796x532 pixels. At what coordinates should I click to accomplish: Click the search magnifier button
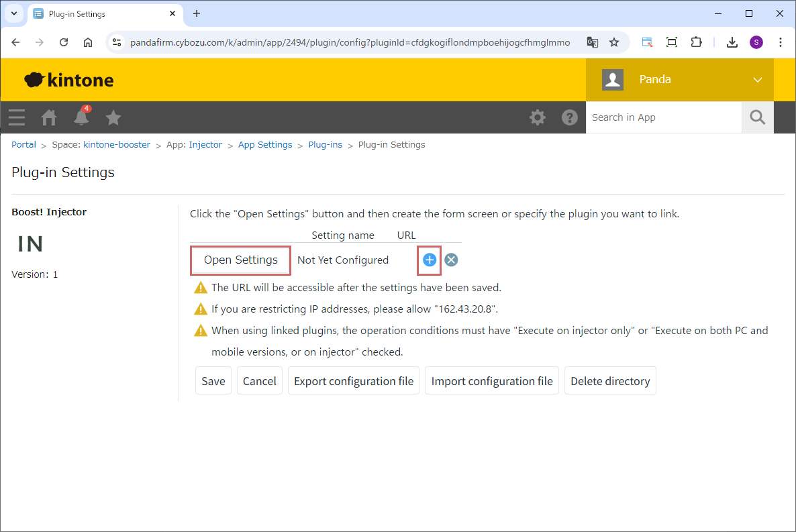click(757, 117)
